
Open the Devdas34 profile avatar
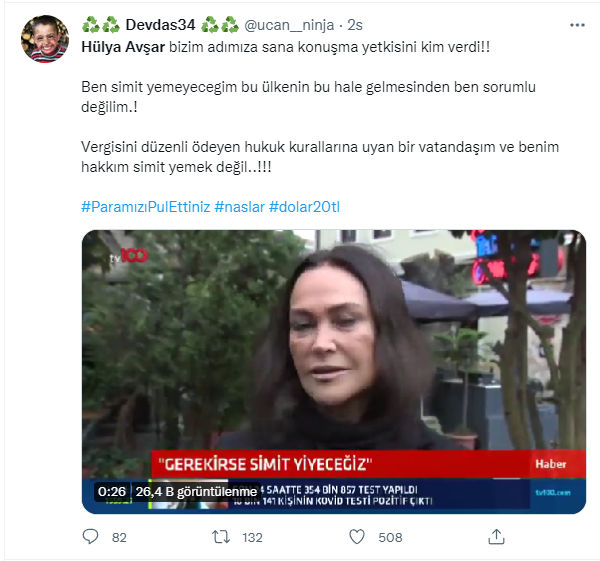click(x=45, y=39)
